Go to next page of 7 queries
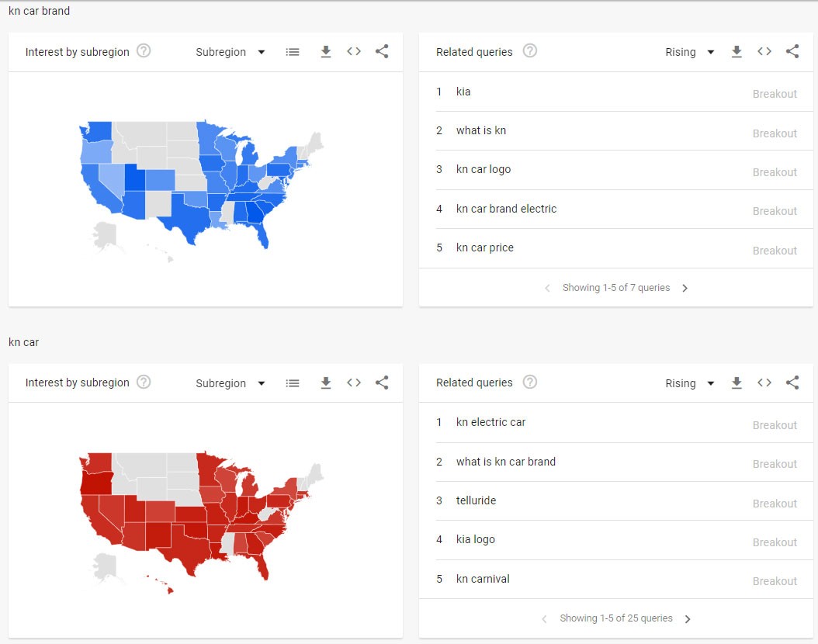Image resolution: width=818 pixels, height=644 pixels. 685,288
